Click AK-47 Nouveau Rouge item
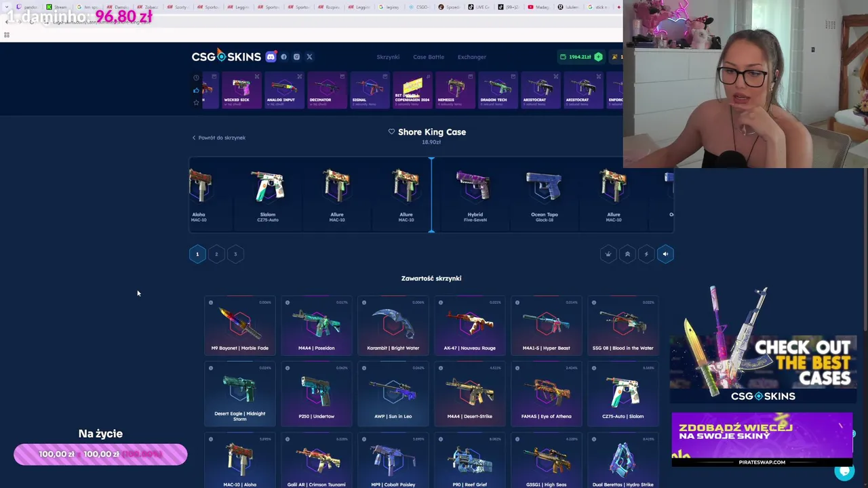Viewport: 868px width, 488px height. click(x=469, y=326)
